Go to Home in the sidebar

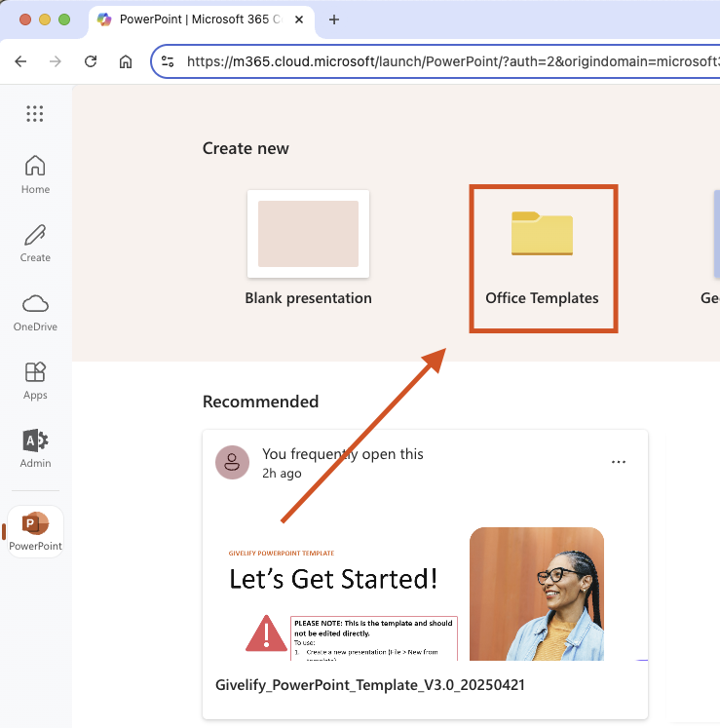pyautogui.click(x=35, y=174)
